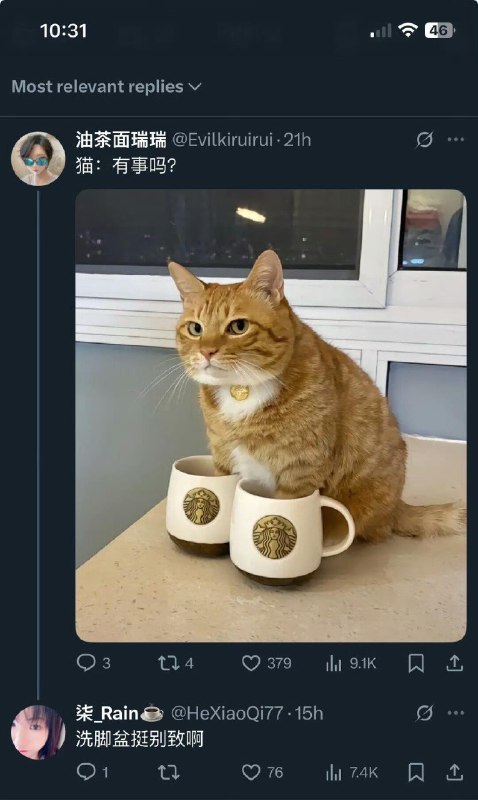The width and height of the screenshot is (478, 800).
Task: Open the orange cat photo
Action: 271,415
